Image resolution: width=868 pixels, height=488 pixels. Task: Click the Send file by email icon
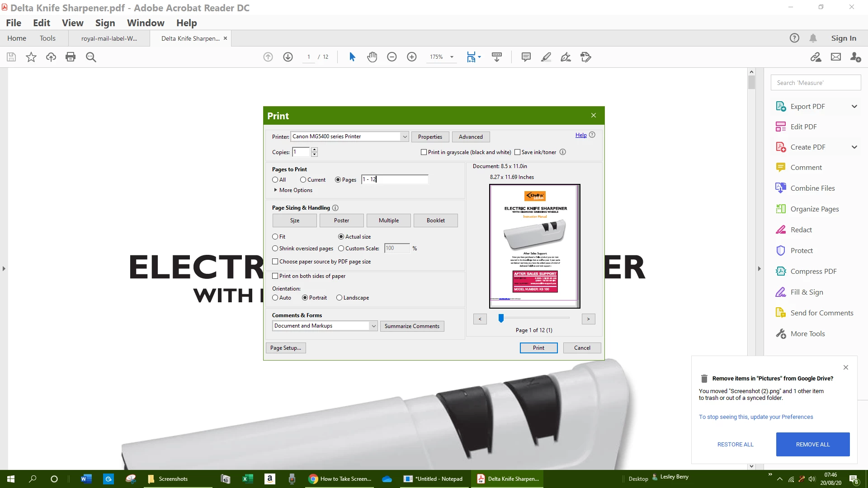(835, 57)
